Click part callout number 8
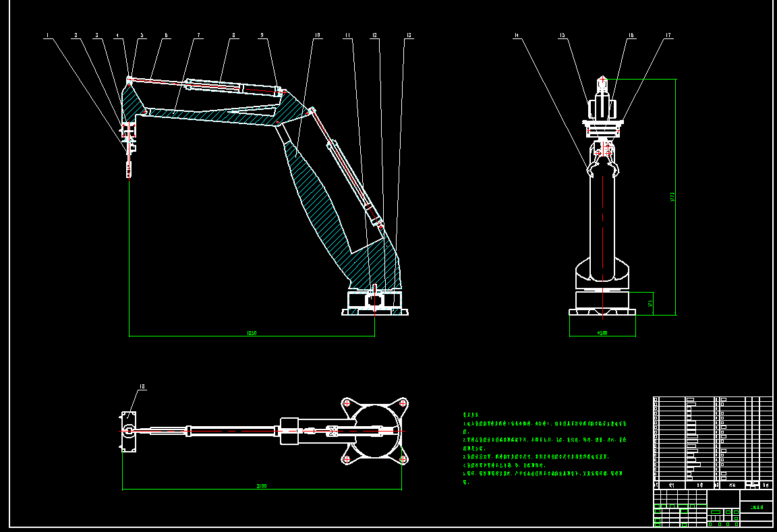Image resolution: width=777 pixels, height=532 pixels. tap(233, 35)
